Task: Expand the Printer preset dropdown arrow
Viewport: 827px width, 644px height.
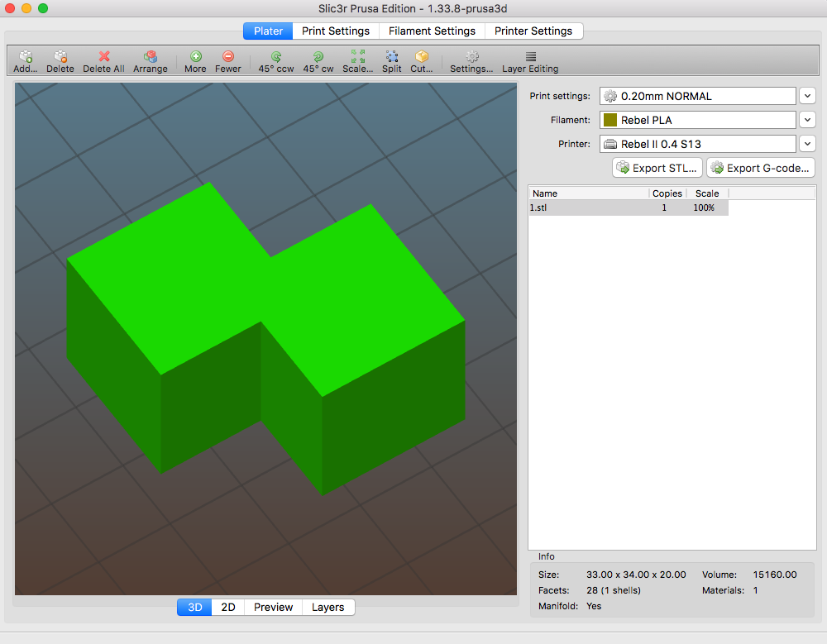Action: [807, 144]
